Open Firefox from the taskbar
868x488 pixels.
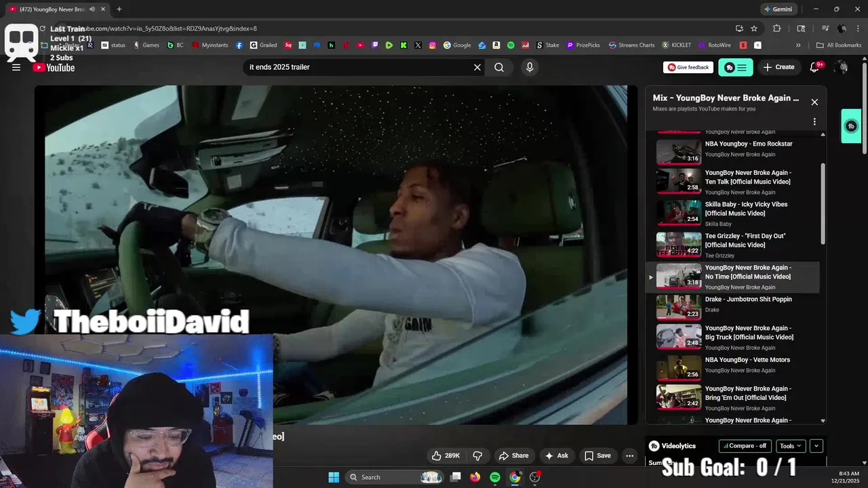pos(475,477)
